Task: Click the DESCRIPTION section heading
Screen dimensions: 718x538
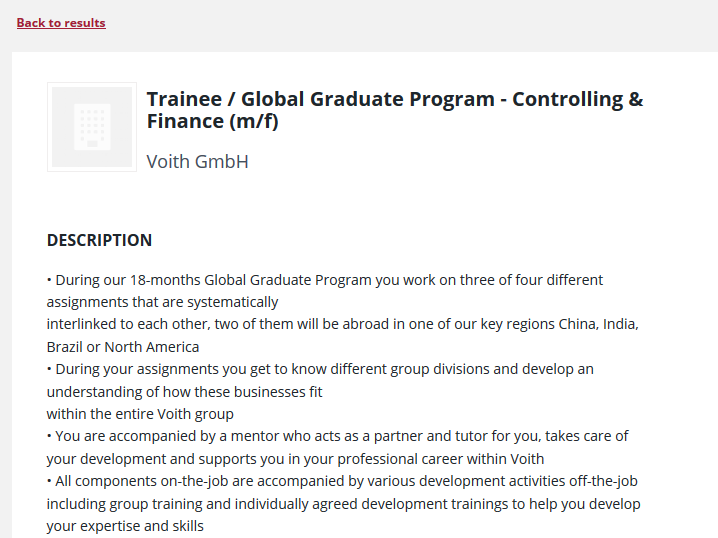Action: (99, 240)
